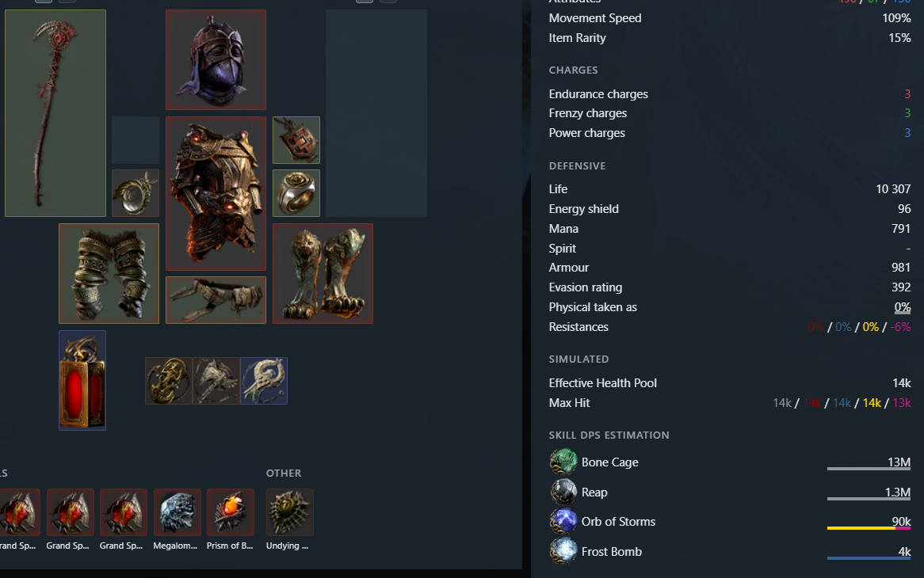Click the Undying item under Other
The width and height of the screenshot is (924, 578).
(289, 512)
